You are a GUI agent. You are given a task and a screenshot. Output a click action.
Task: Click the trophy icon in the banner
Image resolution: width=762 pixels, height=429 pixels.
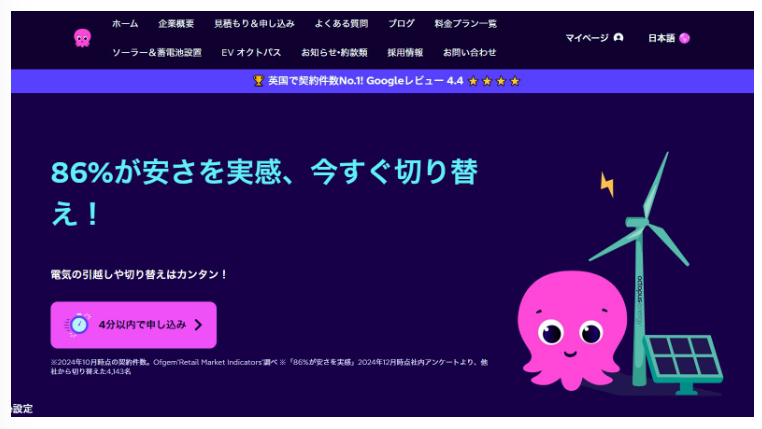(x=258, y=81)
